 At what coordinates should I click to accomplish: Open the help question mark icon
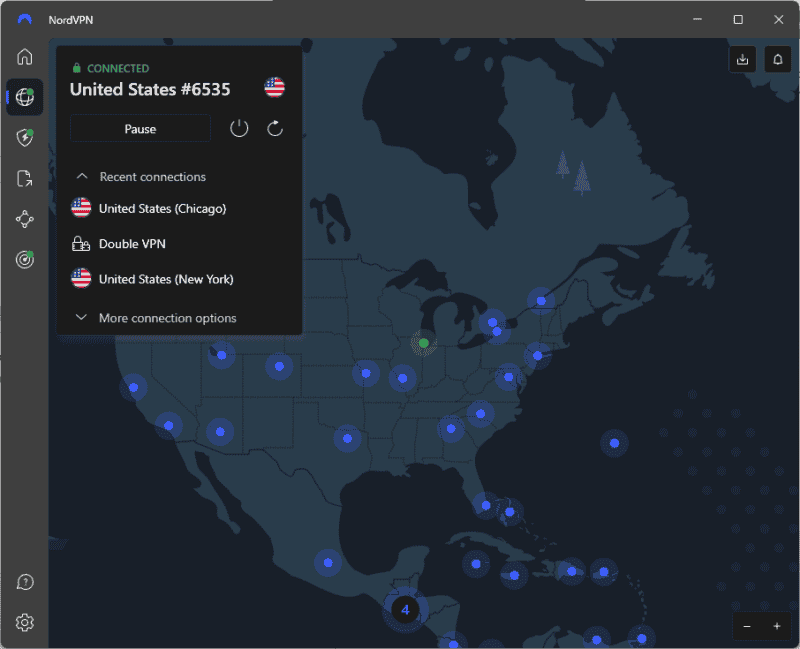(25, 582)
